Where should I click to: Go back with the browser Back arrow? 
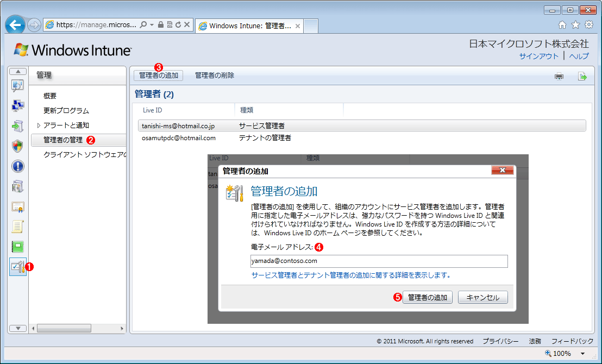15,25
